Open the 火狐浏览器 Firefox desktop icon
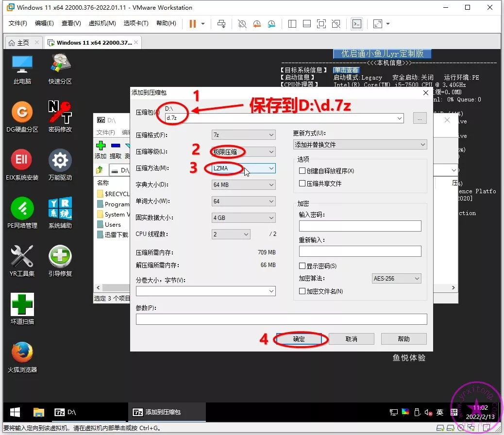Image resolution: width=504 pixels, height=435 pixels. coord(22,352)
